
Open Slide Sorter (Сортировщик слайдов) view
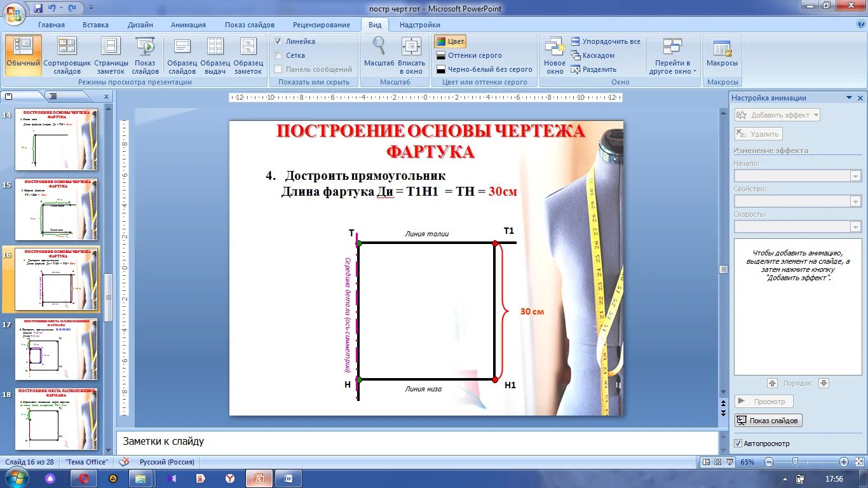click(67, 55)
